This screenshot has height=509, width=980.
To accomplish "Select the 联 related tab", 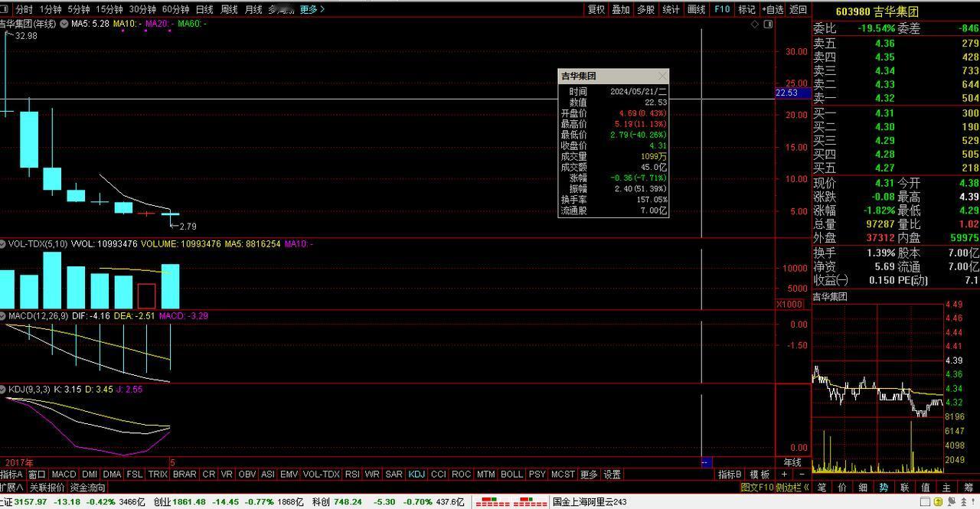I will coord(904,488).
